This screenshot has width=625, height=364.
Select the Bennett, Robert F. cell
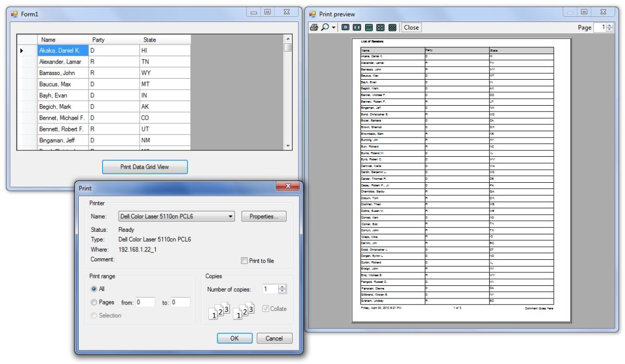click(x=63, y=129)
